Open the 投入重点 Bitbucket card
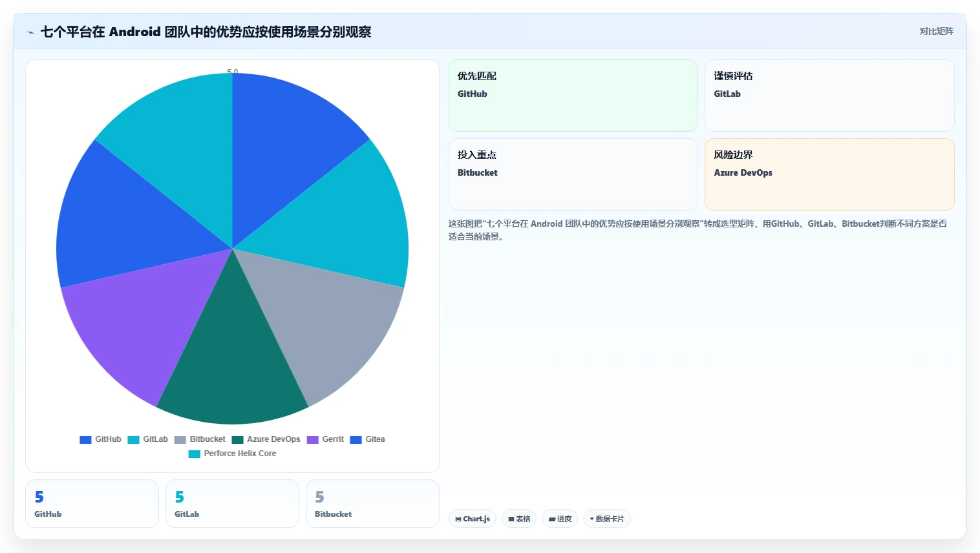This screenshot has height=553, width=980. click(573, 174)
